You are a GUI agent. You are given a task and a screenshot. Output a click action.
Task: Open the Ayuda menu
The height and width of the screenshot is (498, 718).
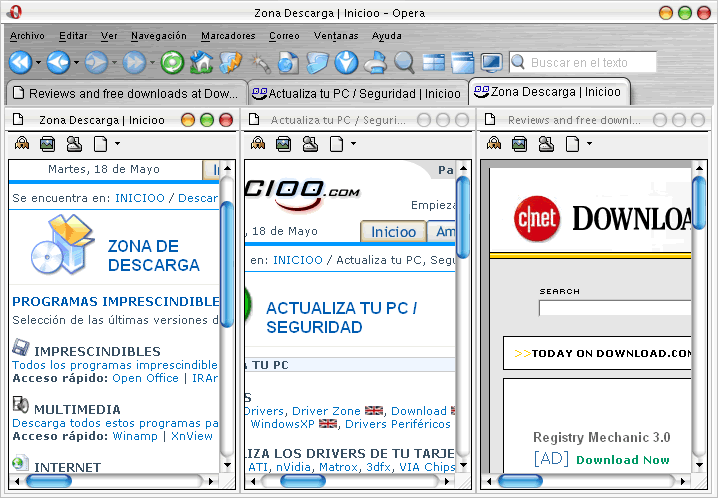tap(387, 36)
